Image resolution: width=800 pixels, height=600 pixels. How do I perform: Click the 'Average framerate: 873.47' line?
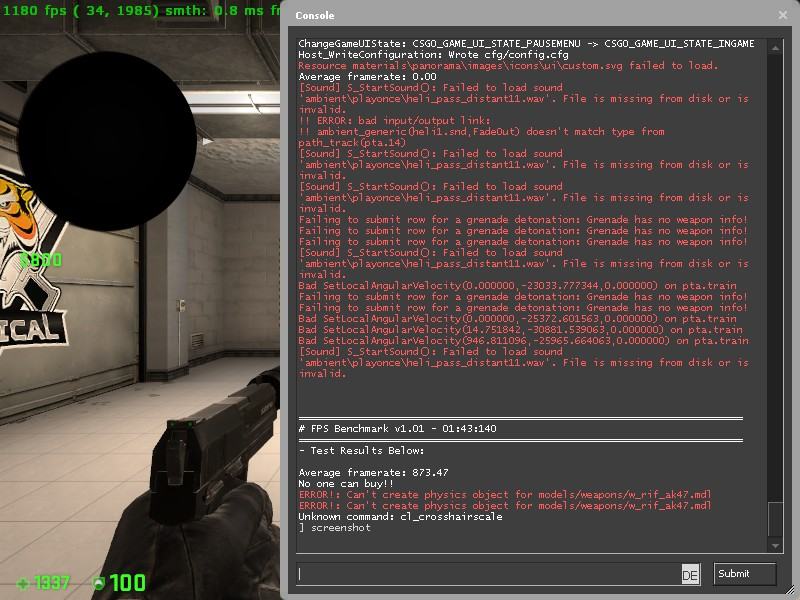point(373,472)
